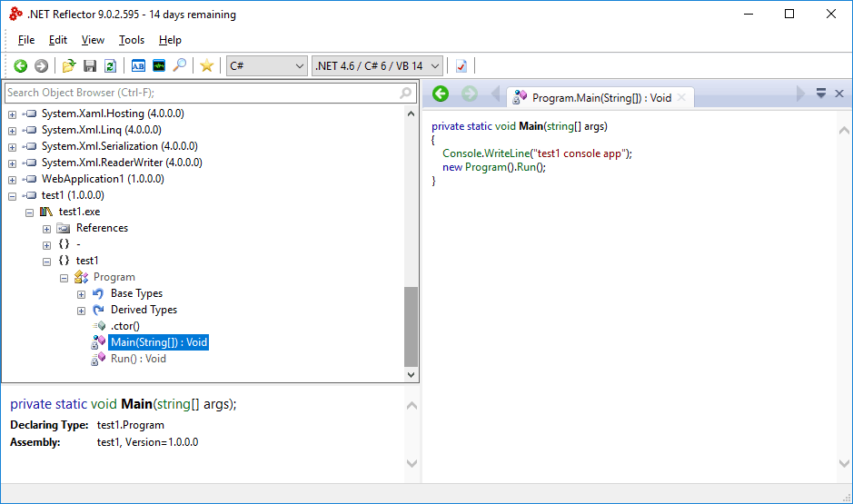Click the Refresh icon in the toolbar
853x504 pixels.
click(x=110, y=65)
